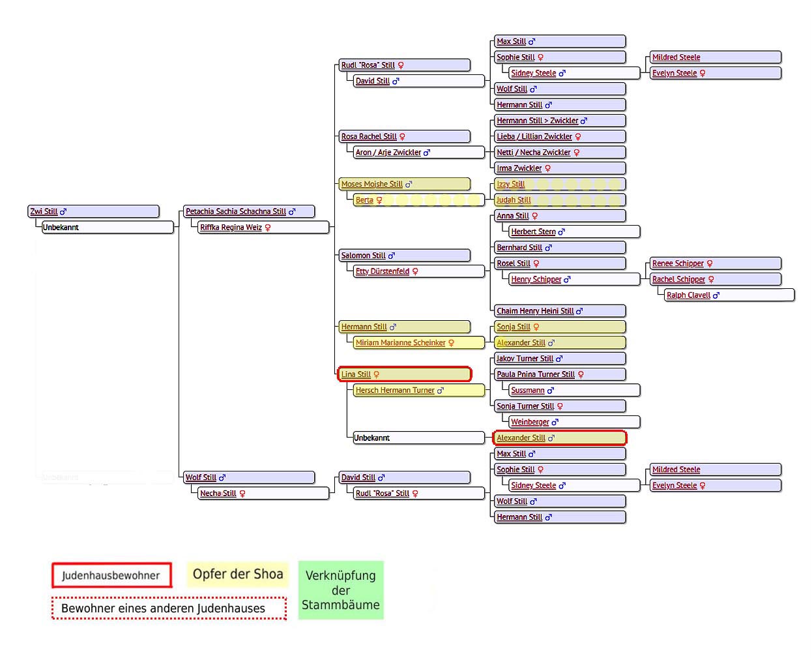The height and width of the screenshot is (658, 812).
Task: Open Miriam Marianne Scheinker's entry
Action: pyautogui.click(x=401, y=343)
